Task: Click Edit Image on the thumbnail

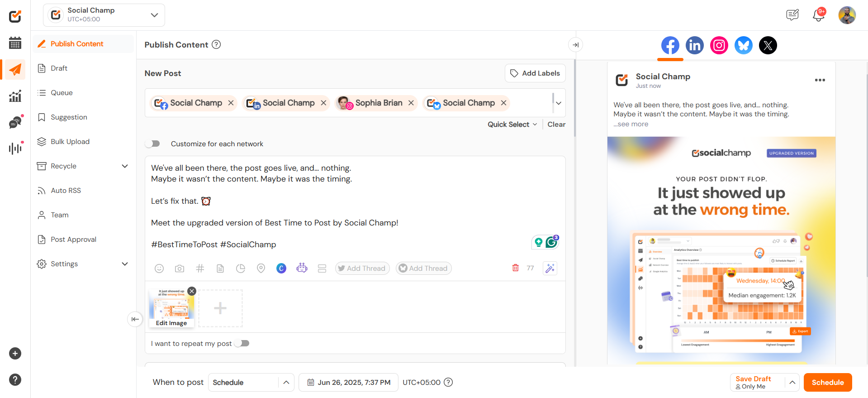Action: tap(171, 323)
